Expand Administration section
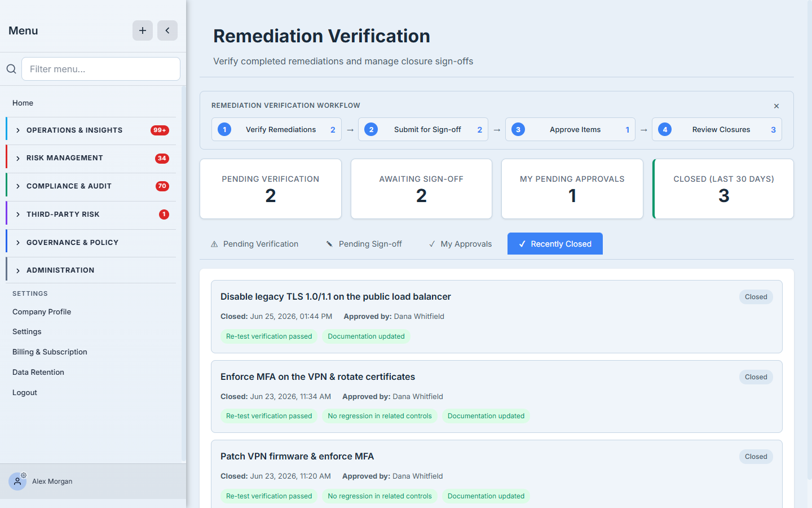This screenshot has height=508, width=812. [x=91, y=270]
